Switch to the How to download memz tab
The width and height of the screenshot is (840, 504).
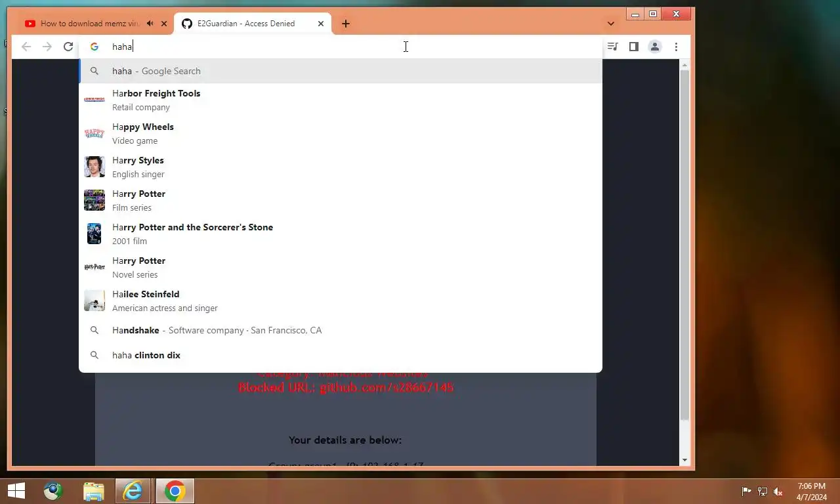[91, 24]
